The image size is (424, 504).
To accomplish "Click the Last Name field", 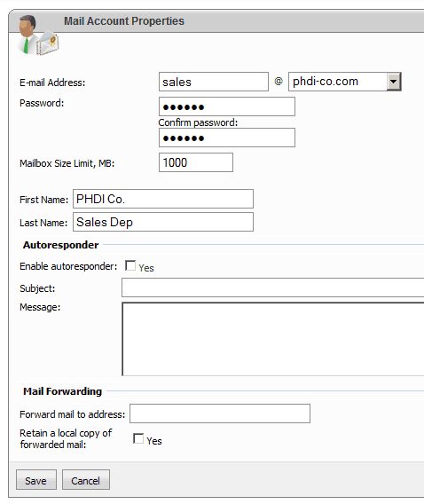I will (163, 222).
